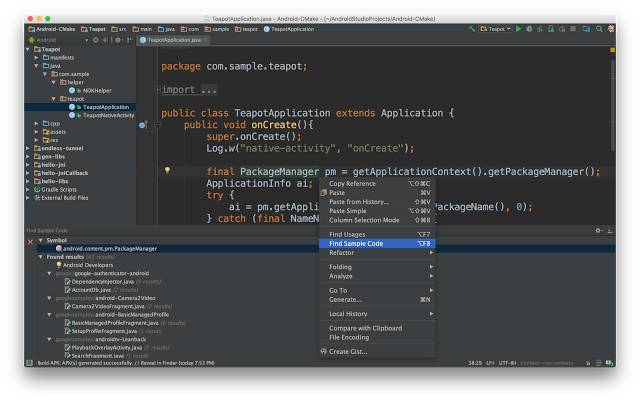
Task: Click the scroll-from-source target icon in Project pane
Action: [96, 40]
